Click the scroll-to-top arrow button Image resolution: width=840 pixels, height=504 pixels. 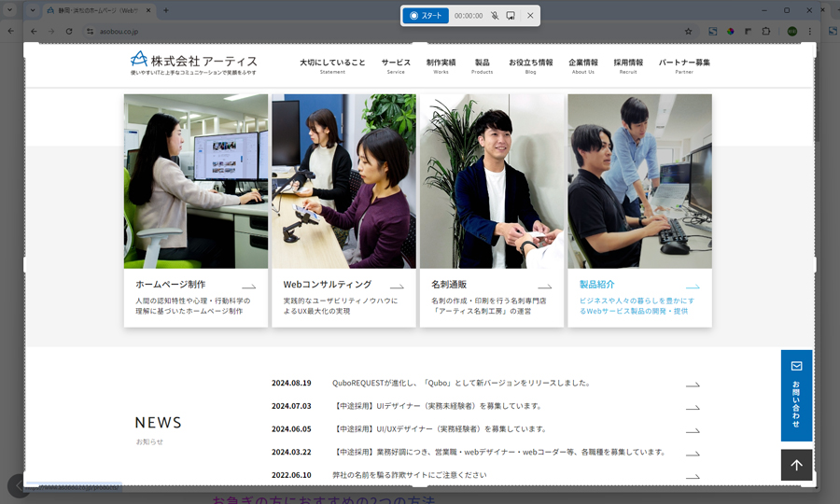click(796, 465)
